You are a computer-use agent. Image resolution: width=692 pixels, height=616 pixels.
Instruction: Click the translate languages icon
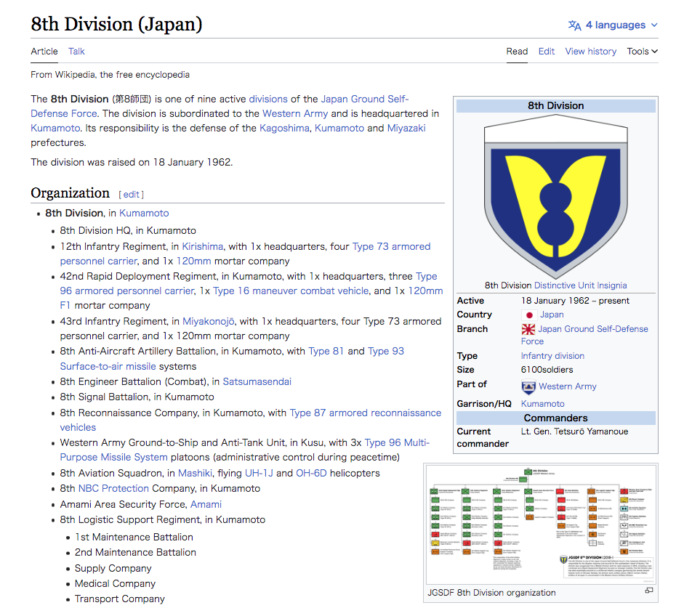click(x=574, y=25)
